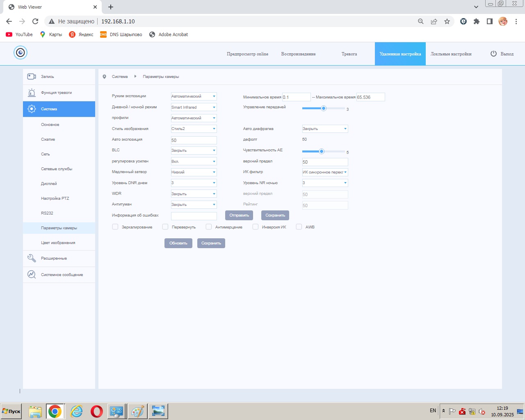Viewport: 525px width, 420px height.
Task: Switch to Воспроизведение tab
Action: (298, 54)
